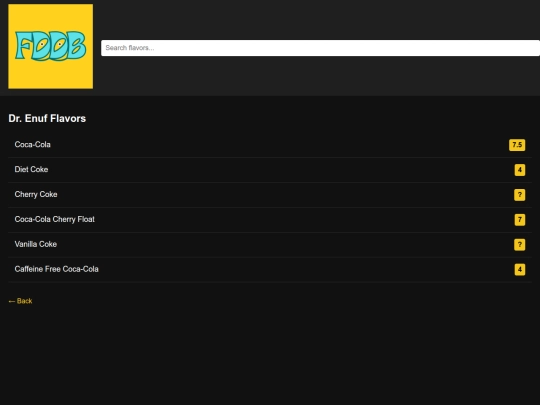Image resolution: width=540 pixels, height=405 pixels.
Task: Open the Diet Coke flavor entry
Action: coord(270,170)
